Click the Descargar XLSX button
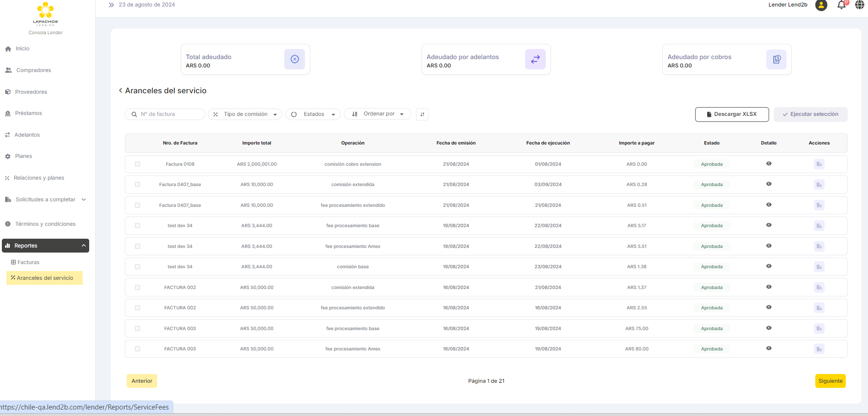The height and width of the screenshot is (416, 868). point(732,115)
